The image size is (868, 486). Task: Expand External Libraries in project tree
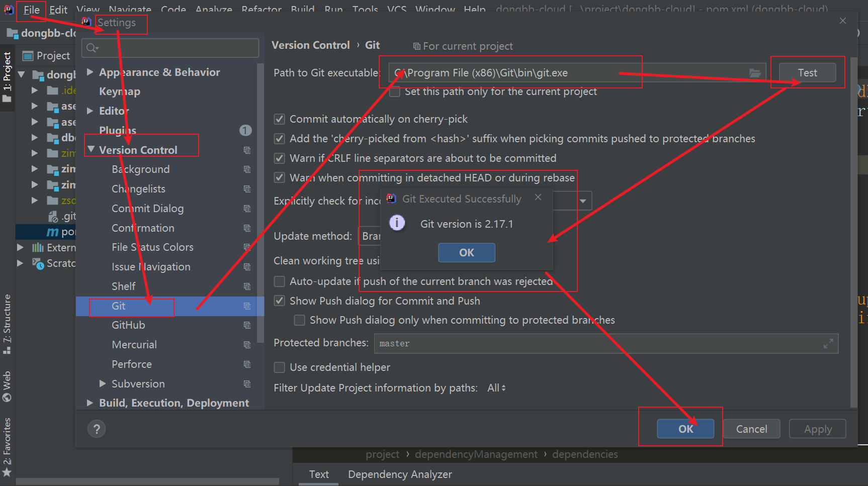tap(20, 247)
